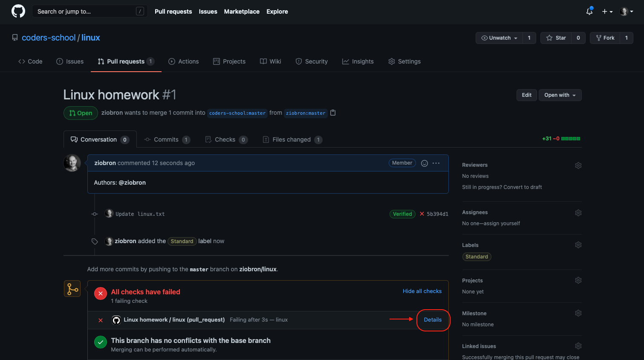This screenshot has height=360, width=644.
Task: Show the Verified signature badge details
Action: click(x=402, y=214)
